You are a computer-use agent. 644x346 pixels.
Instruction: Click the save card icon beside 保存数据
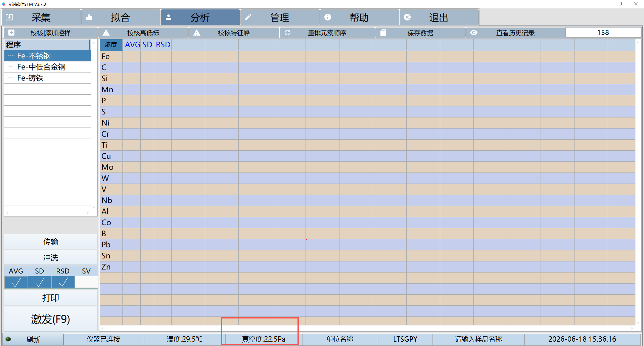[383, 33]
